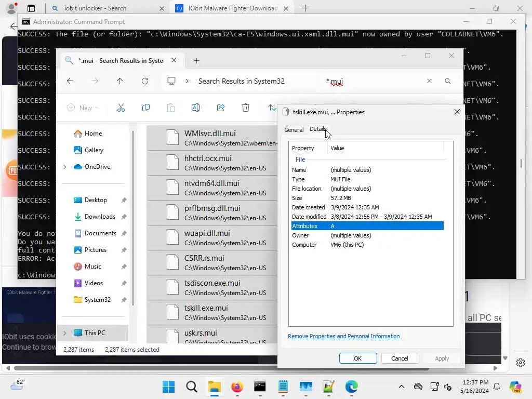532x399 pixels.
Task: Select the prflbmsg.dll.mui file
Action: point(212,212)
